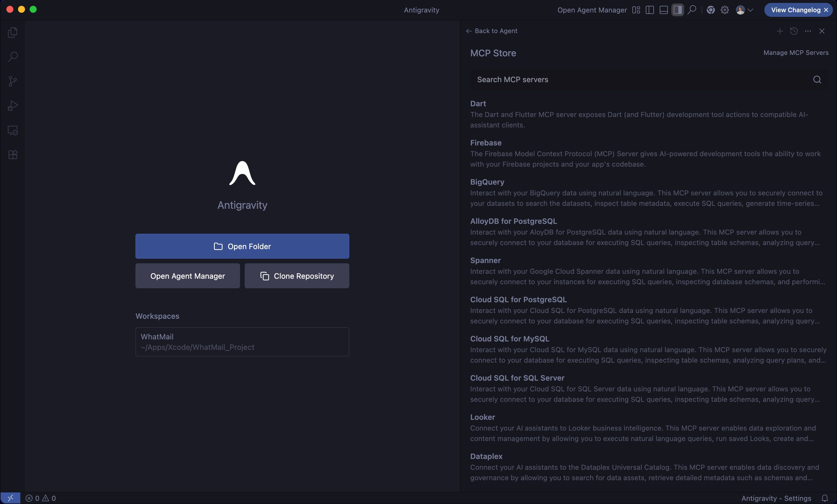Viewport: 837px width, 504px height.
Task: Open the customize layout control
Action: point(636,10)
